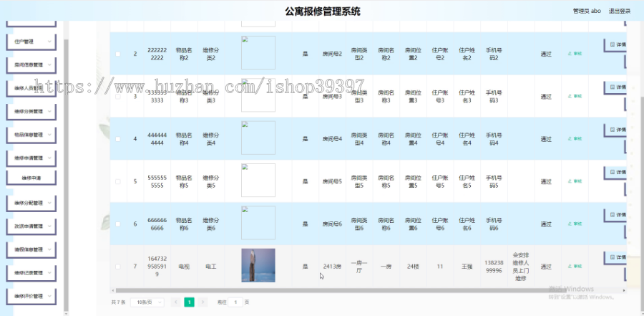Open the photo thumbnail in row 7

(258, 265)
